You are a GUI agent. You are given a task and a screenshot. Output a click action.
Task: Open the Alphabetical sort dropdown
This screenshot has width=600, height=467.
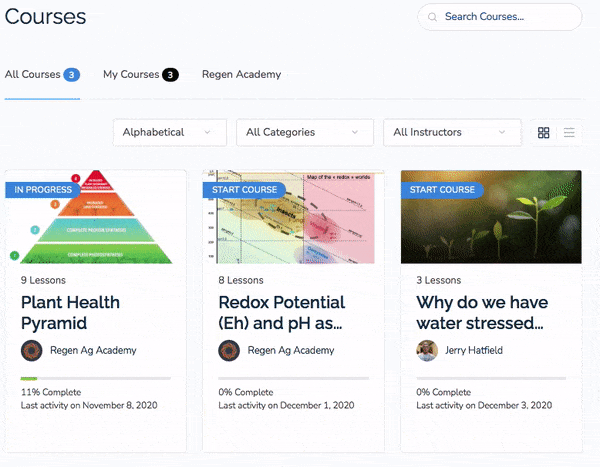[x=170, y=132]
